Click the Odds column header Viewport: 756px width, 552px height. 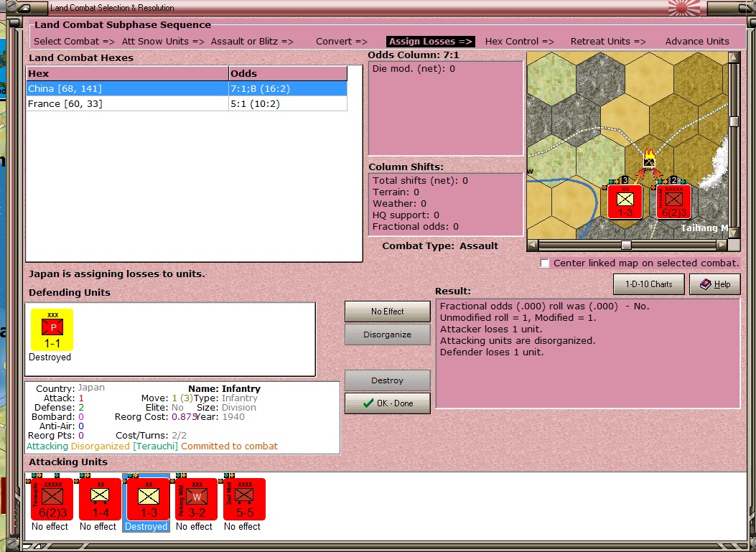(287, 73)
